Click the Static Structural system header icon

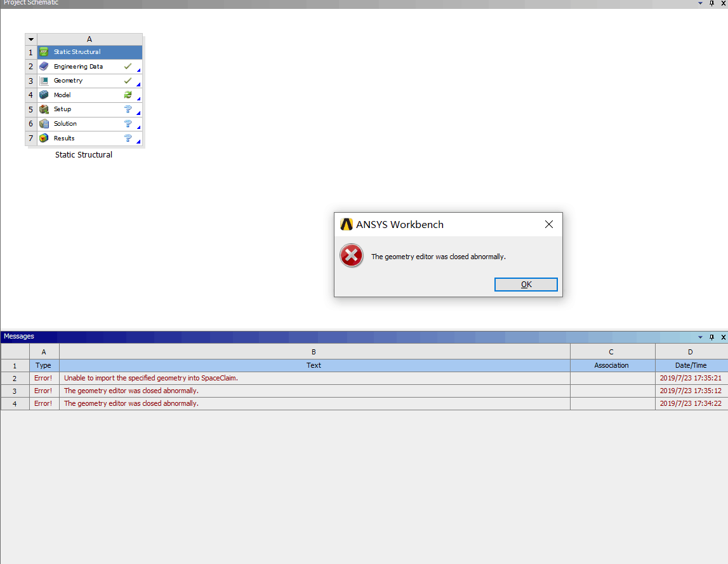pos(44,52)
